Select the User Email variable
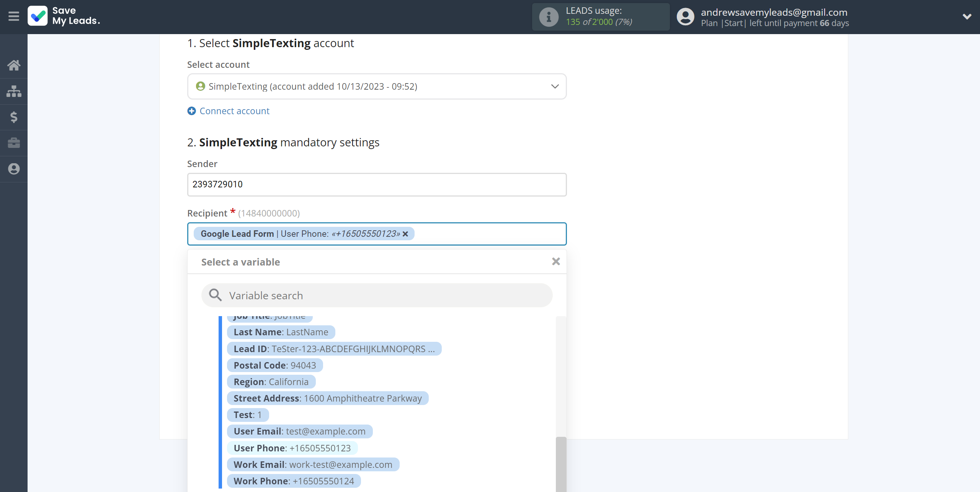Viewport: 980px width, 492px height. (x=300, y=431)
